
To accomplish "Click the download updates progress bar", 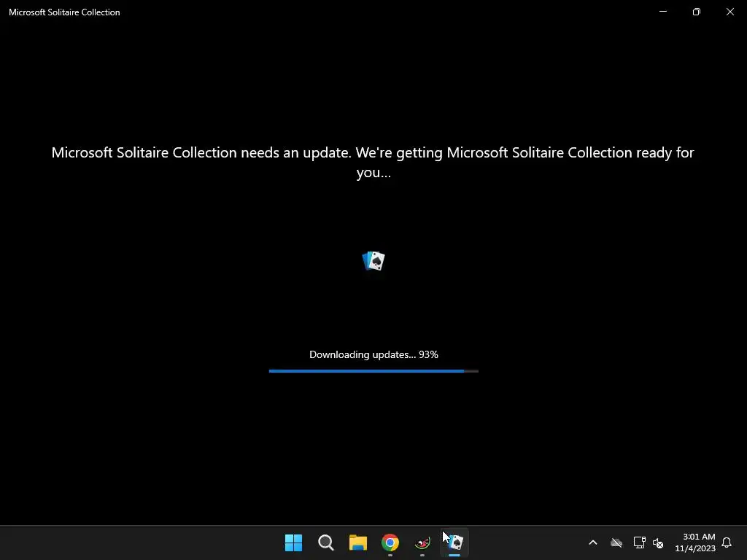I will pos(373,371).
